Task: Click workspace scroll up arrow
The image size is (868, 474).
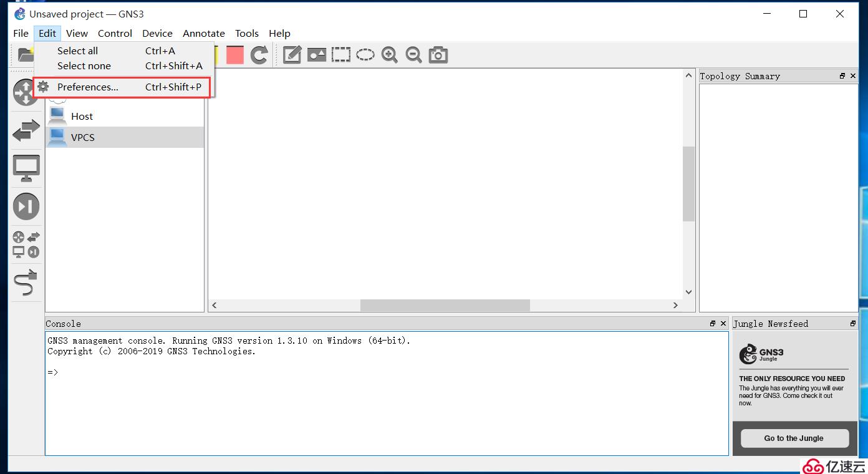Action: pyautogui.click(x=688, y=75)
